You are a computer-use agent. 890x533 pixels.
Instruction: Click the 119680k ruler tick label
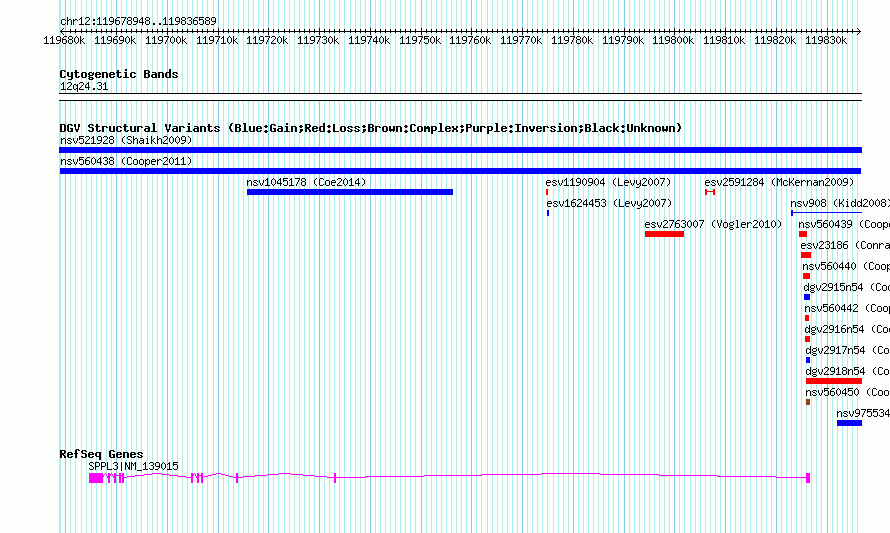(64, 41)
